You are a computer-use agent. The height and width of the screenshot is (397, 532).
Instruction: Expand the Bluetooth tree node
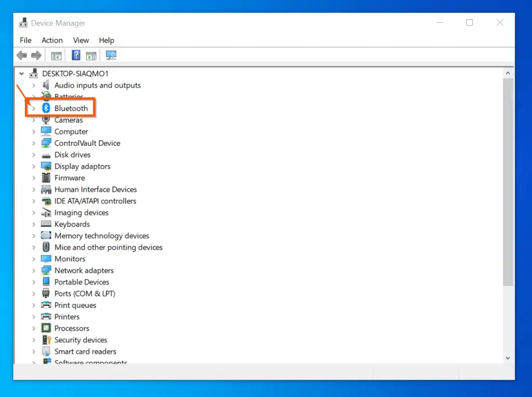(33, 108)
